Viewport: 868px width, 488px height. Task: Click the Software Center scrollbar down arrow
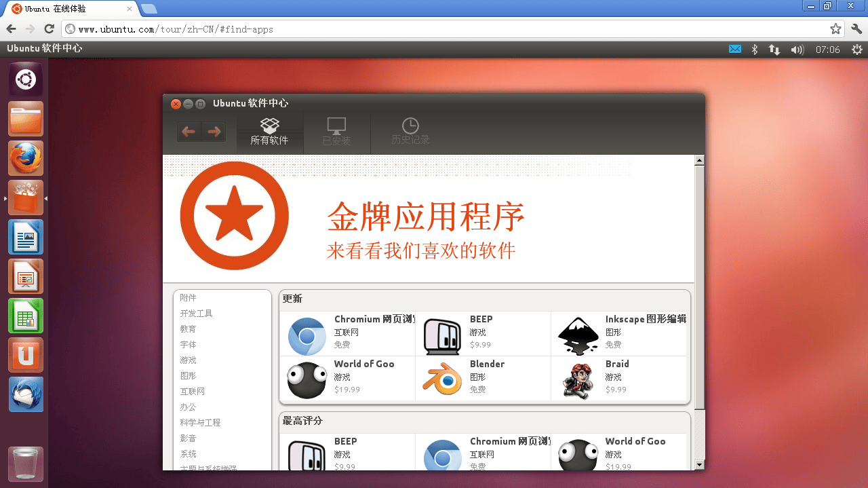pos(700,464)
